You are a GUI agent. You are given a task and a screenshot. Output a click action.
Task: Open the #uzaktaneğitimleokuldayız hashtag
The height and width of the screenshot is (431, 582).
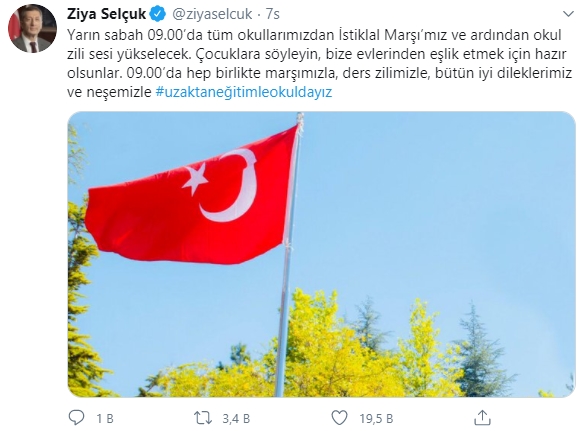point(243,92)
